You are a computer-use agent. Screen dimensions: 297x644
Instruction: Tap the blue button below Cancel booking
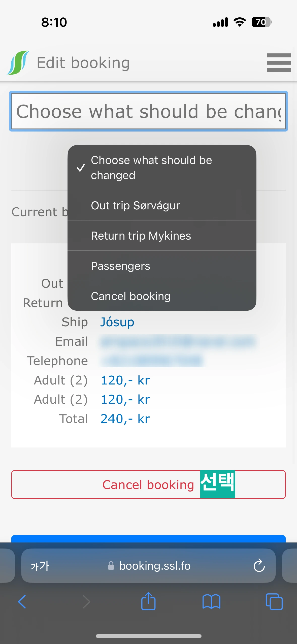148,539
